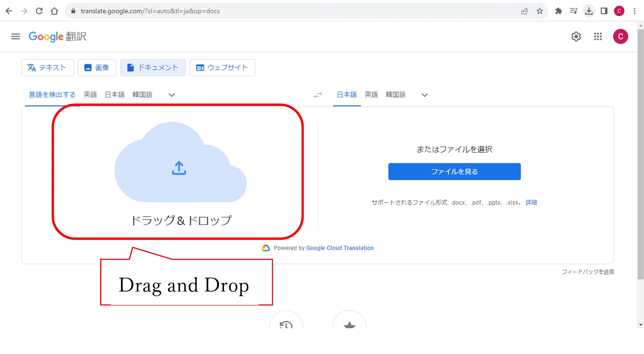Open Google Translate settings gear
Image resolution: width=644 pixels, height=354 pixels.
pyautogui.click(x=576, y=37)
